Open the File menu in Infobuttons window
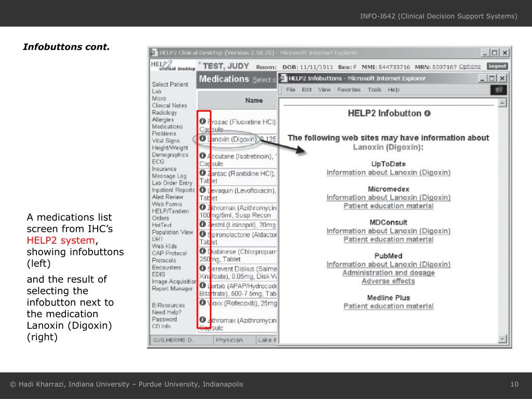The width and height of the screenshot is (532, 399). pyautogui.click(x=290, y=90)
